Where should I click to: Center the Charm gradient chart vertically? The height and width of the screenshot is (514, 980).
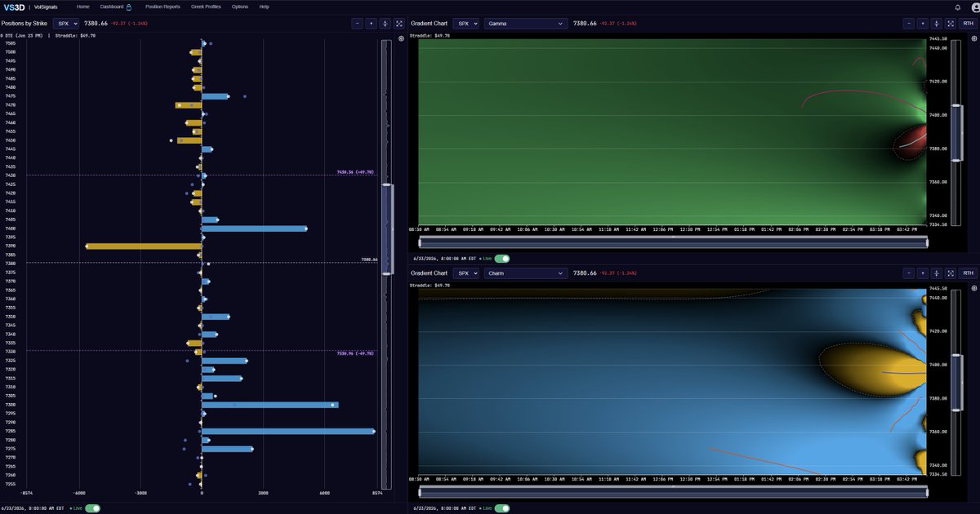coord(936,273)
